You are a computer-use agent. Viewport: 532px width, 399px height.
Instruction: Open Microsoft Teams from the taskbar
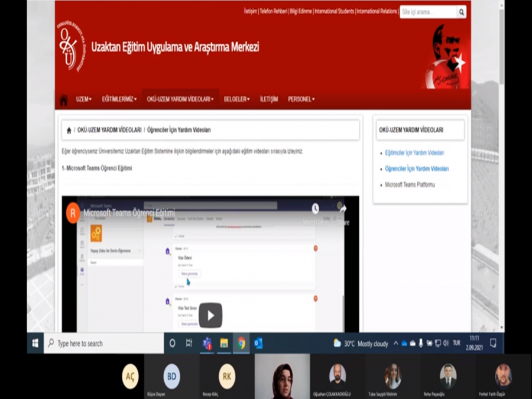click(207, 343)
